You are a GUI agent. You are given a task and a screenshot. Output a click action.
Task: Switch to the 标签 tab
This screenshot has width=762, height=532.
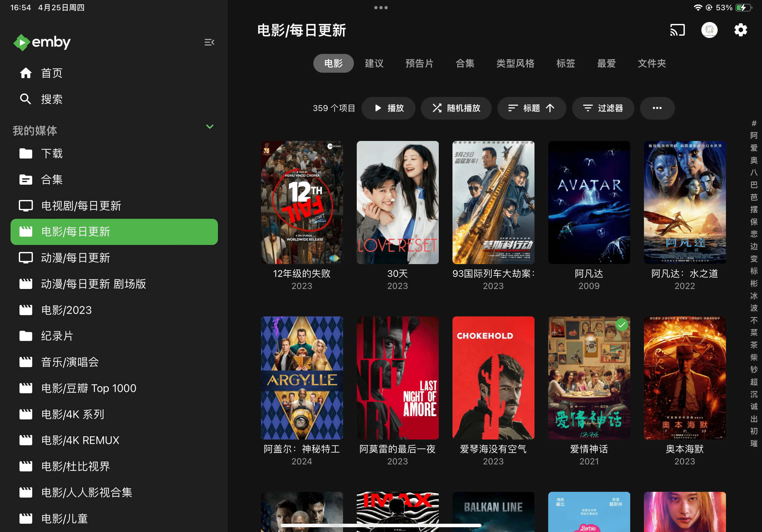[565, 63]
